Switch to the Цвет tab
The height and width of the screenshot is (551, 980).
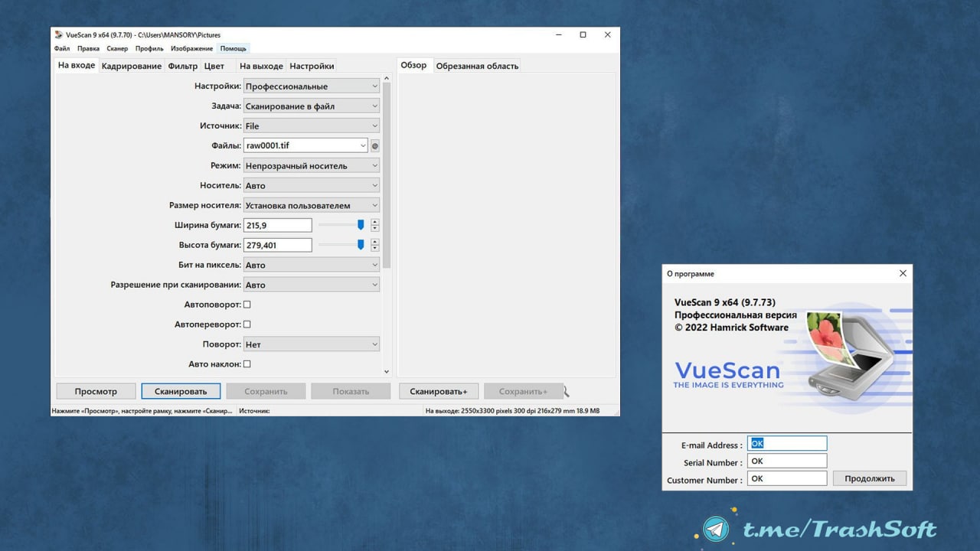[214, 66]
